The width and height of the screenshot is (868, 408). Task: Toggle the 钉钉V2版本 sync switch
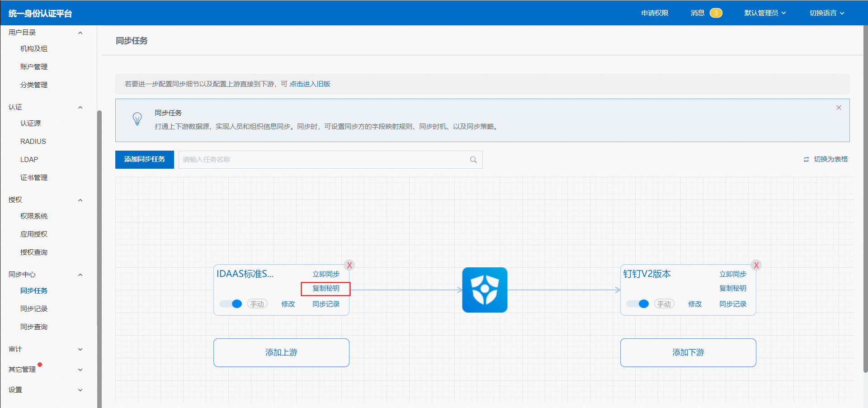pyautogui.click(x=638, y=304)
